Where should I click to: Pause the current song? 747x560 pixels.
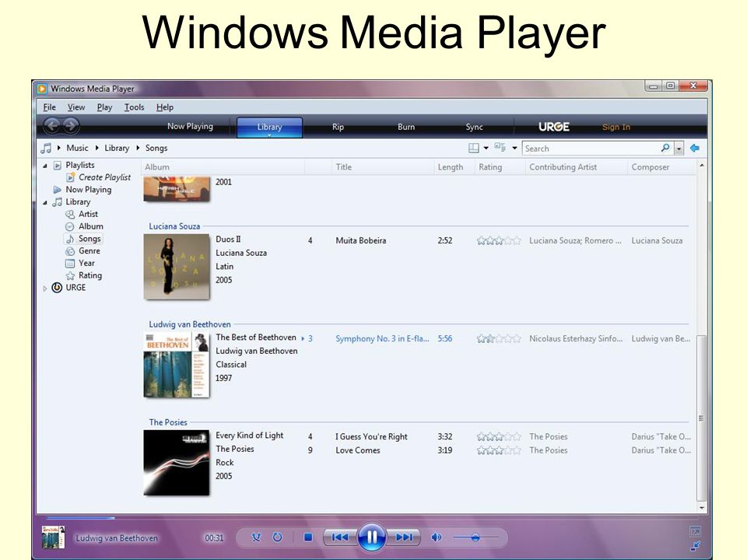[x=372, y=537]
